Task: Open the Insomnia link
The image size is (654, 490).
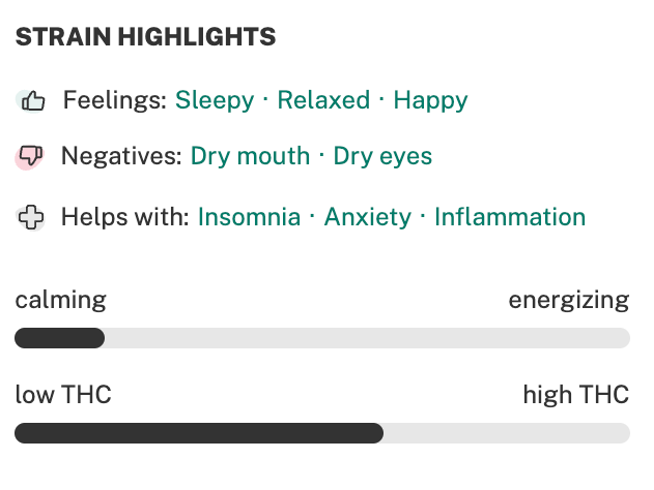Action: pyautogui.click(x=249, y=217)
